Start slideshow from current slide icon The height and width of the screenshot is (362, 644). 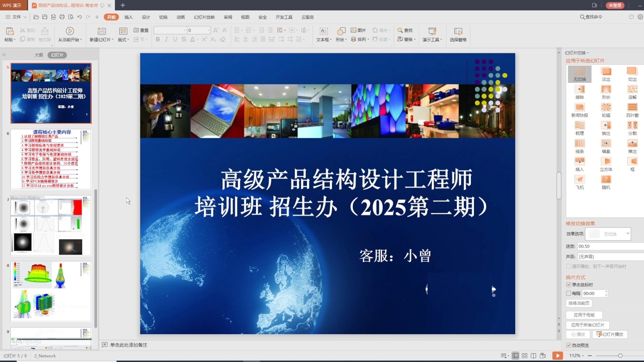tap(70, 31)
